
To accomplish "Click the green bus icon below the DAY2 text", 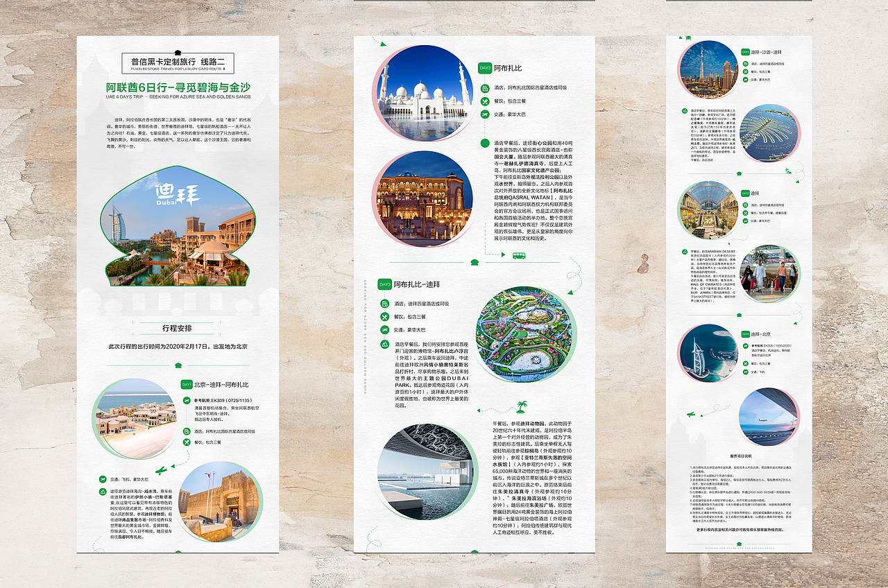I will 519,255.
